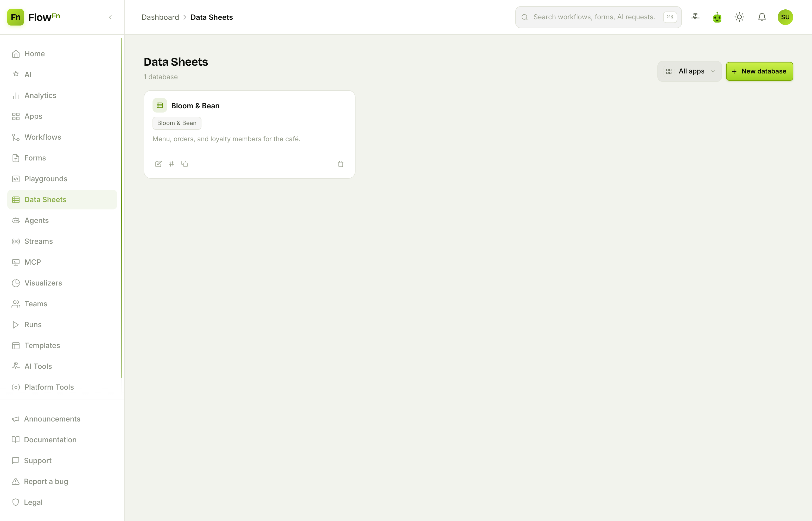This screenshot has height=521, width=812.
Task: Duplicate the Bloom & Bean database
Action: point(185,164)
